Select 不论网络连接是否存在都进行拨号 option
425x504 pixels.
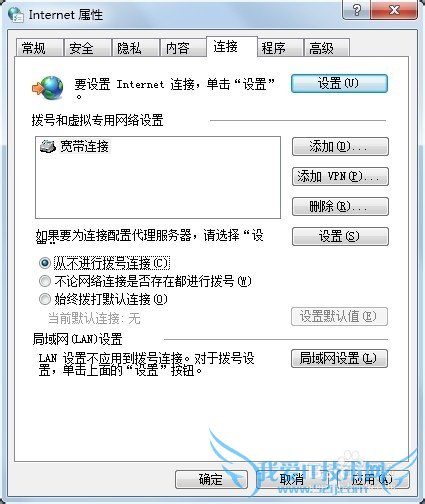[x=45, y=281]
